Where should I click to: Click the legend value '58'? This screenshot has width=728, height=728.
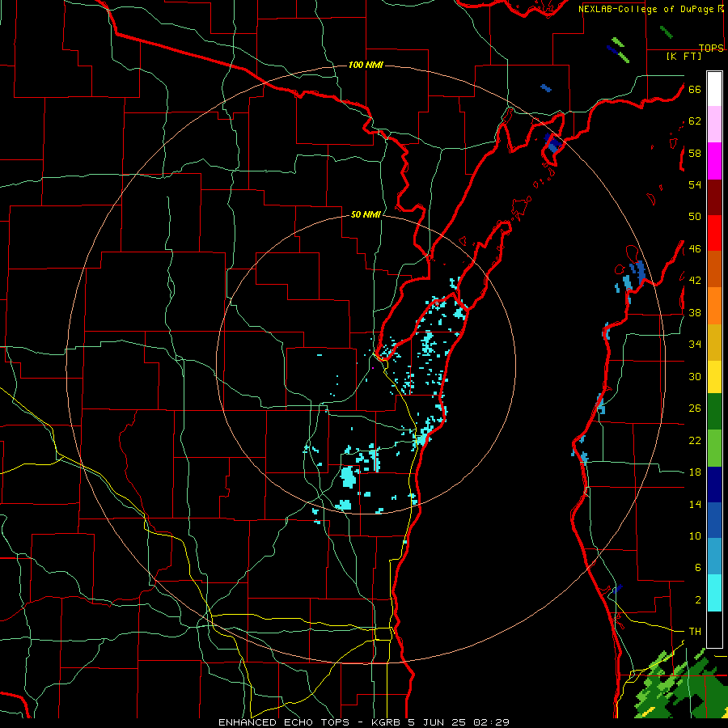pyautogui.click(x=695, y=153)
